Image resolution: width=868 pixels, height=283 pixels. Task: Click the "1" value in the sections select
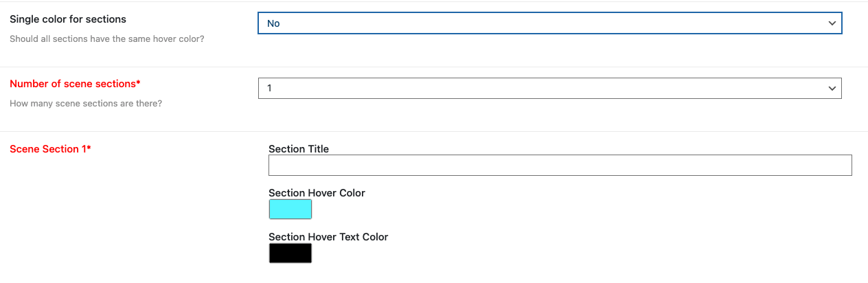pos(270,89)
